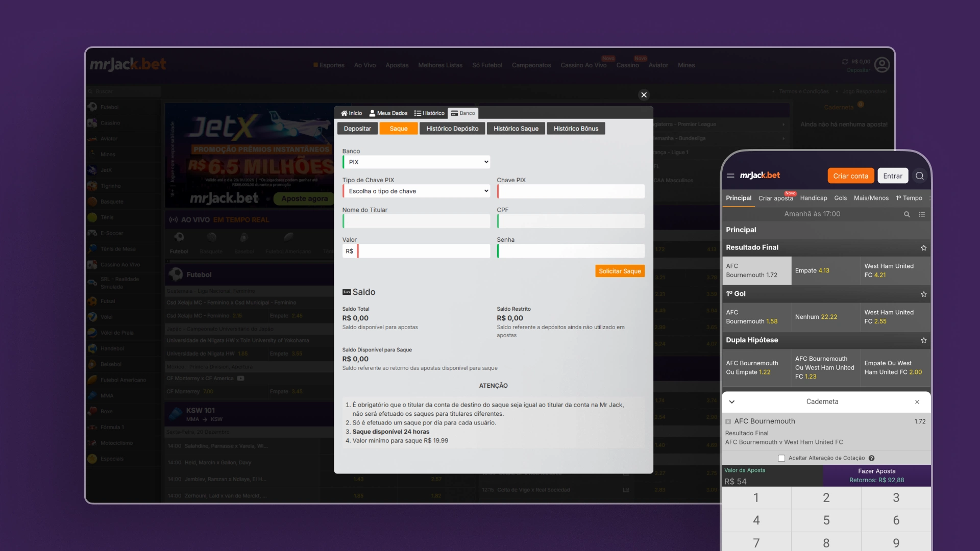This screenshot has height=551, width=980.
Task: Select the Mais/Menos tab
Action: (871, 198)
